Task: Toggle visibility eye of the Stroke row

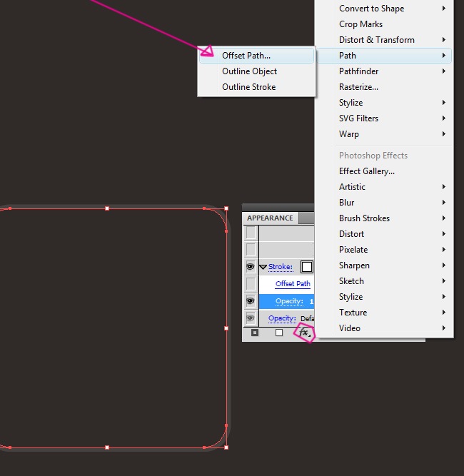Action: pyautogui.click(x=251, y=267)
